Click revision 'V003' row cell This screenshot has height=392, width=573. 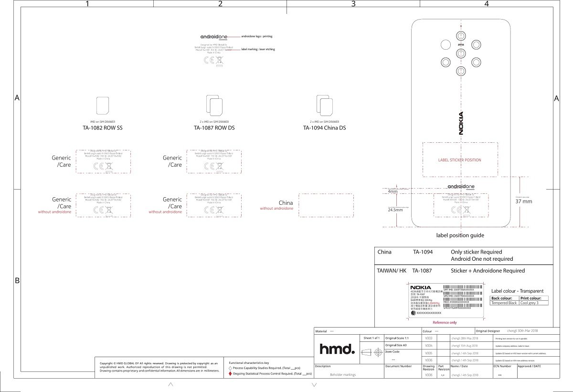click(429, 338)
